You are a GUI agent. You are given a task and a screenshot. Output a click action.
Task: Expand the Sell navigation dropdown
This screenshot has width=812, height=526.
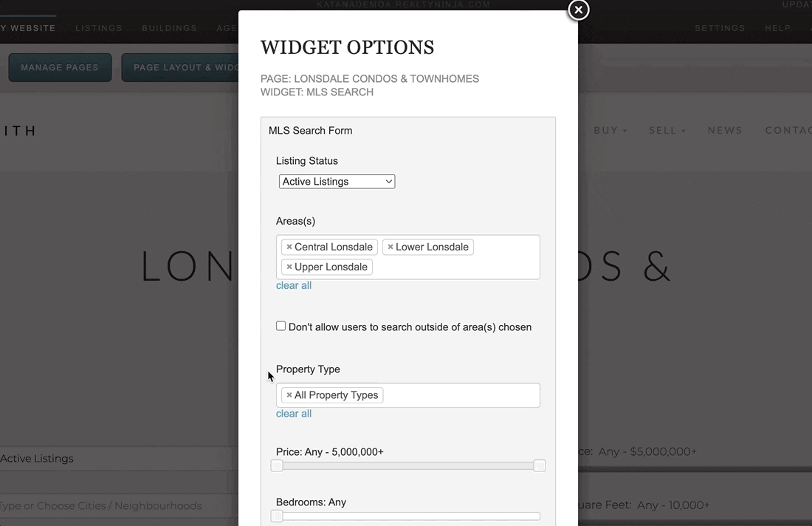667,130
